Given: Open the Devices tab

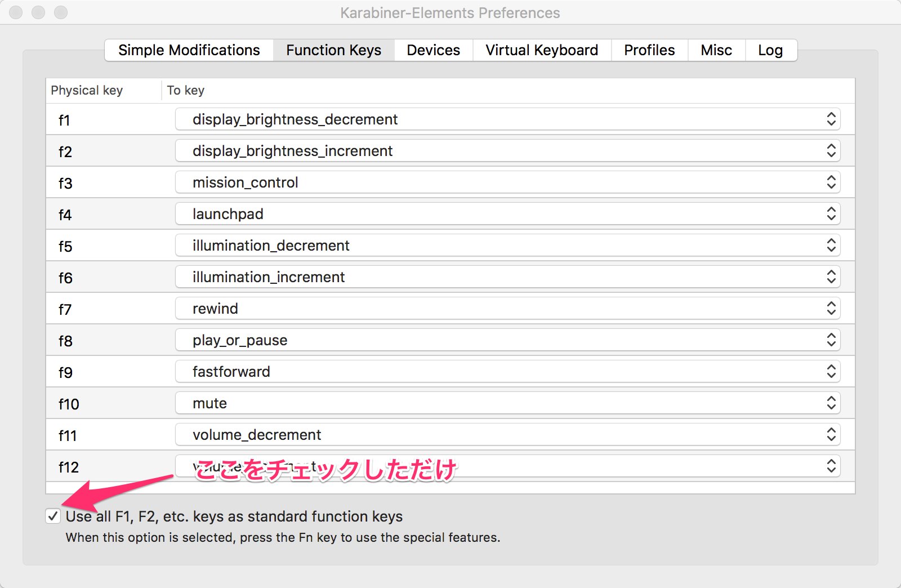Looking at the screenshot, I should pos(434,50).
